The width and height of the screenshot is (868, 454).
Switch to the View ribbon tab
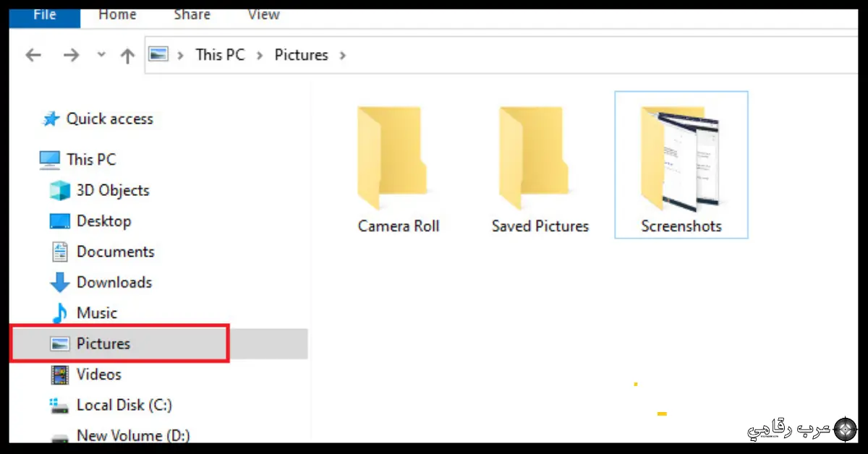263,14
